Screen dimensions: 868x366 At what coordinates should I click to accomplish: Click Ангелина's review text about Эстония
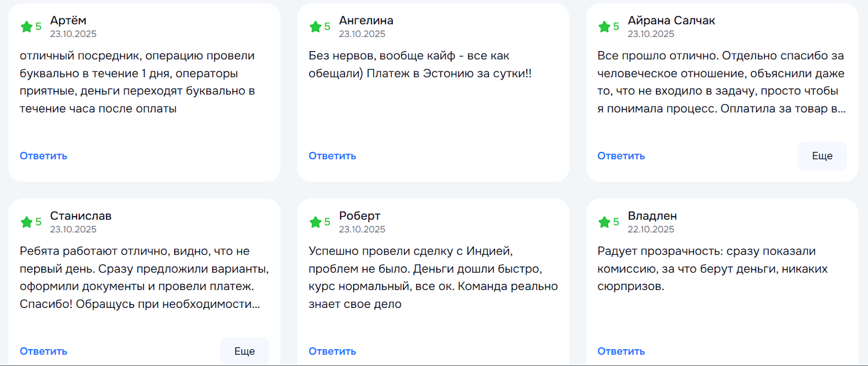(419, 65)
